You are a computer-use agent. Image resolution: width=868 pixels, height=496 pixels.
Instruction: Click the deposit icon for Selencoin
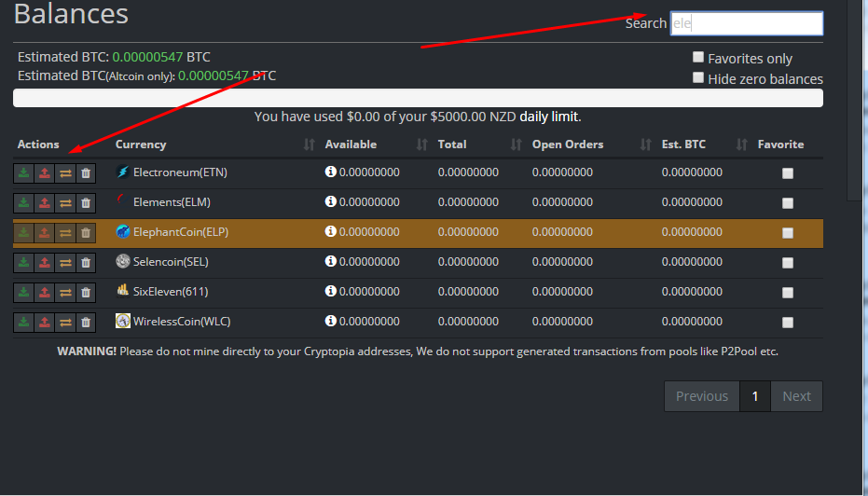pyautogui.click(x=23, y=262)
